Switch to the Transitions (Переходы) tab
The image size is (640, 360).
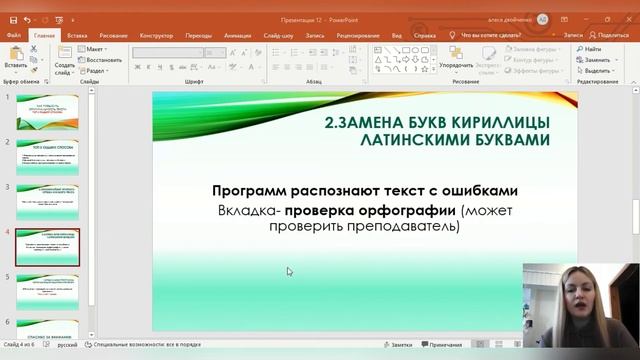[198, 36]
